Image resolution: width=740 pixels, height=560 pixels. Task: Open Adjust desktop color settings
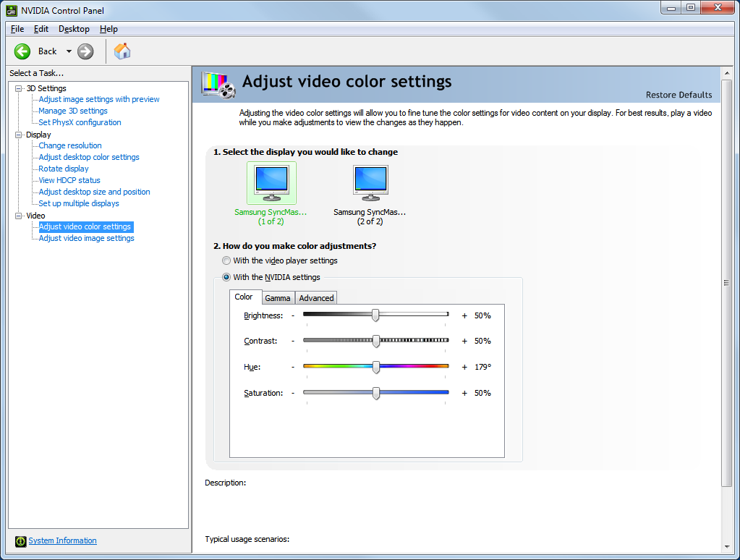tap(89, 157)
